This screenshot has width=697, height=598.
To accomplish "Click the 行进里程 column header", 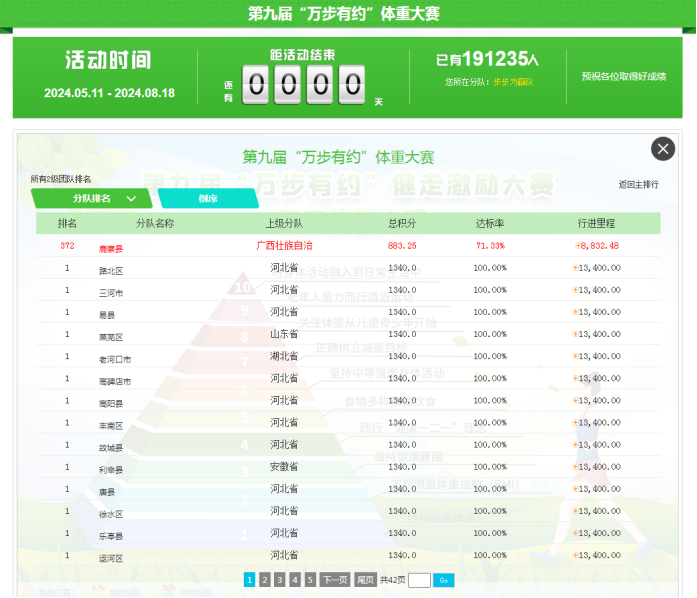I will point(597,223).
